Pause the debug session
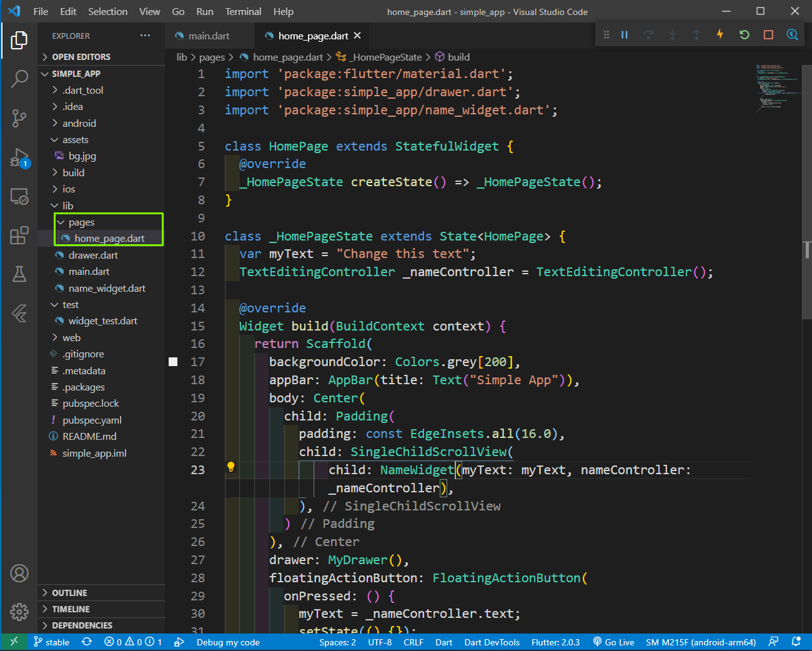Viewport: 812px width, 651px height. click(x=624, y=35)
